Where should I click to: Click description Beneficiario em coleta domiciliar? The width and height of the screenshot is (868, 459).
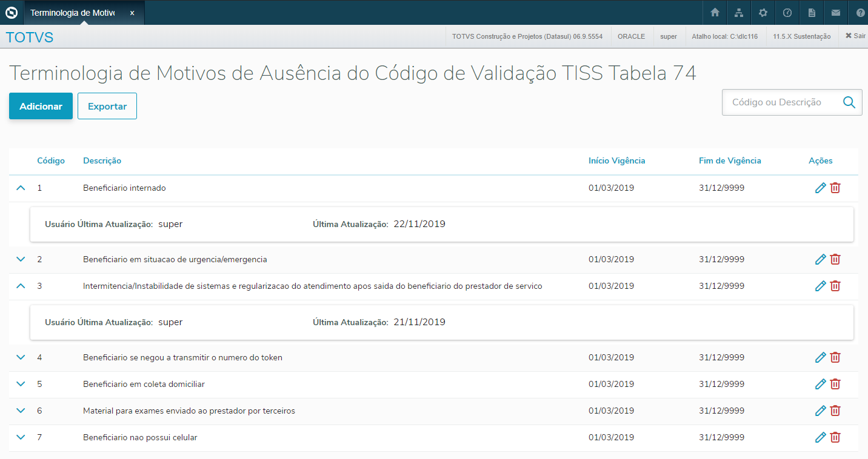coord(144,384)
